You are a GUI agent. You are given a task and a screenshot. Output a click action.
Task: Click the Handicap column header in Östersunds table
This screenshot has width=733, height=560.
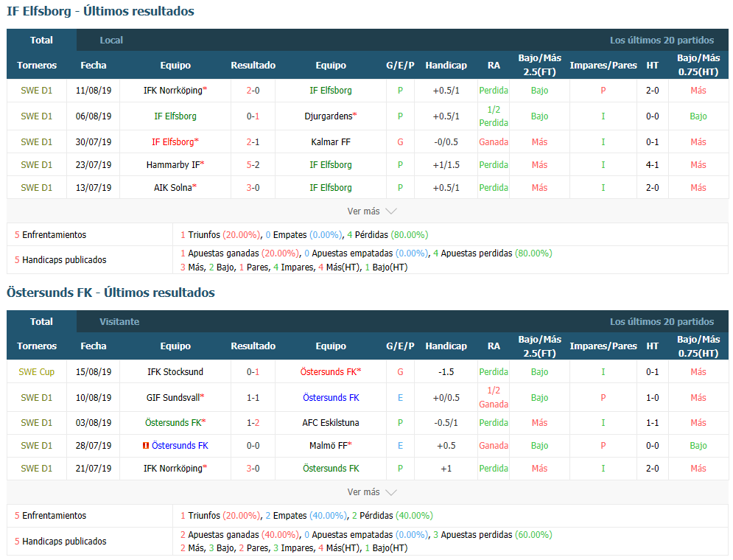pos(446,346)
